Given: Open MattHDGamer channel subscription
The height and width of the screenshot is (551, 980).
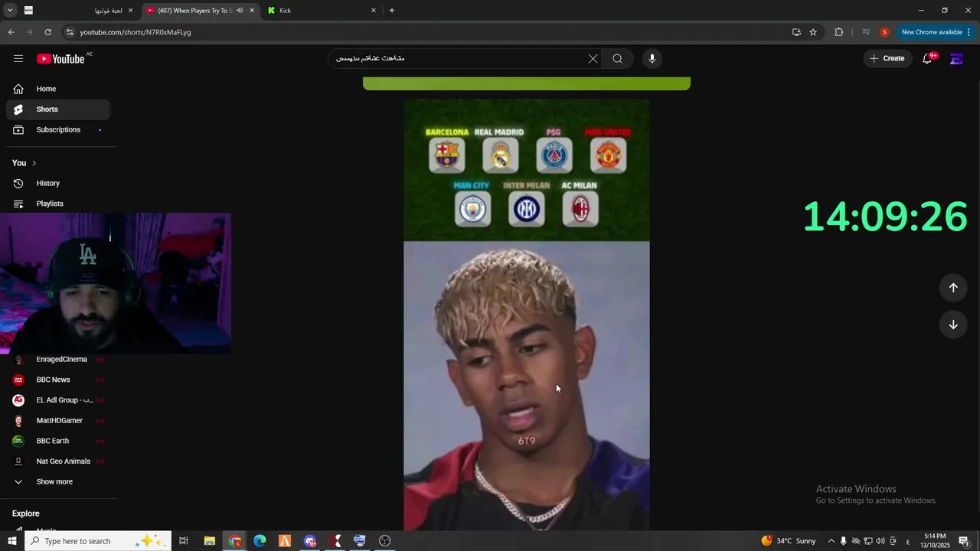Looking at the screenshot, I should pyautogui.click(x=57, y=421).
